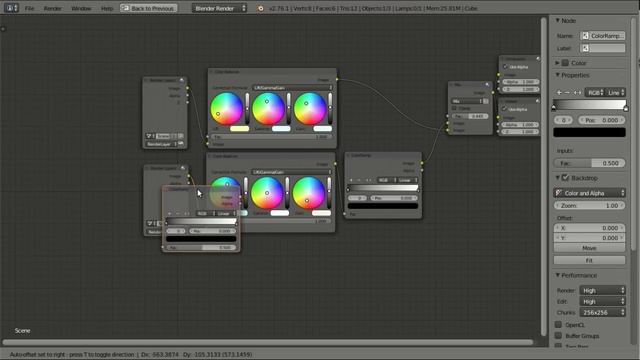
Task: Click the Zoom 1.00 field in Backdrop
Action: [589, 205]
